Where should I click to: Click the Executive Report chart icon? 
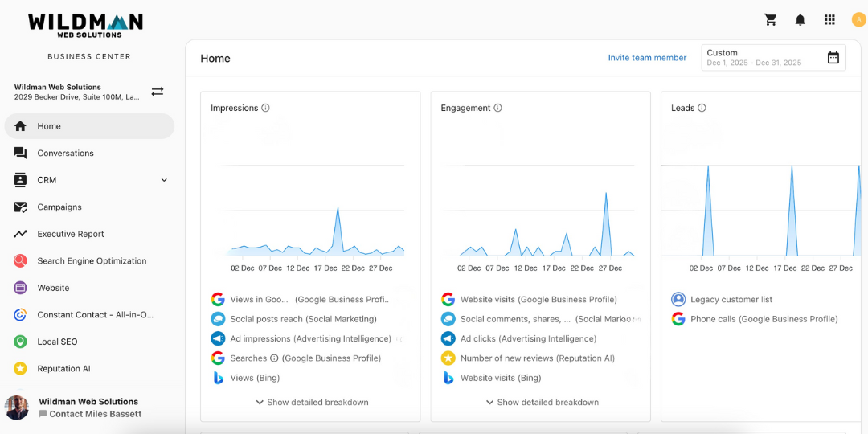pos(20,234)
